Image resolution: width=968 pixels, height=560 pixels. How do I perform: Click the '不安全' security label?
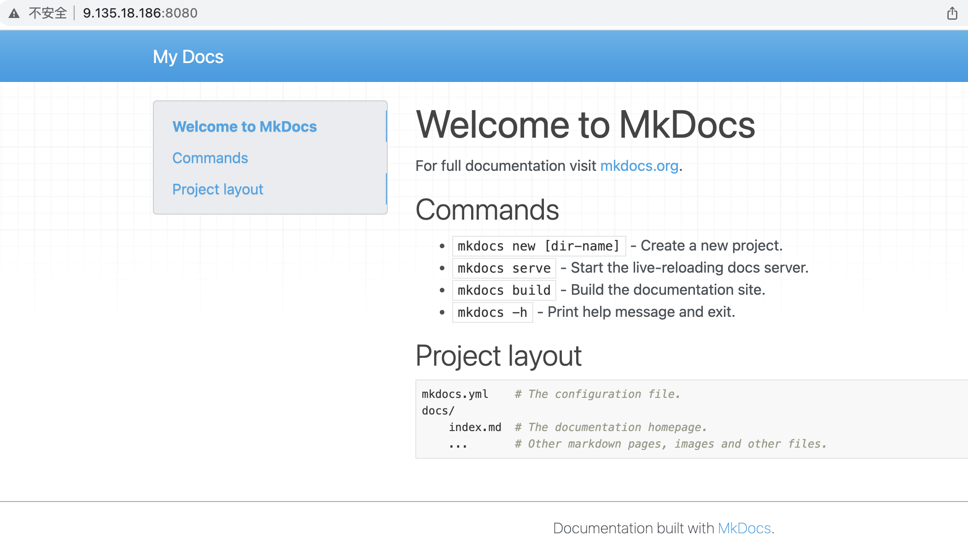pos(48,13)
